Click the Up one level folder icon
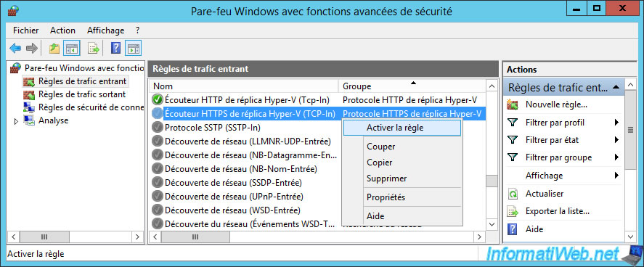This screenshot has height=267, width=644. [x=54, y=49]
